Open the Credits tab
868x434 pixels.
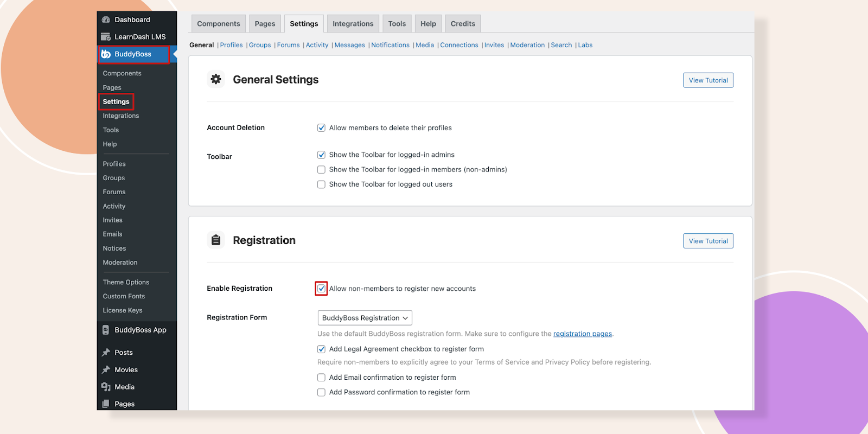463,24
